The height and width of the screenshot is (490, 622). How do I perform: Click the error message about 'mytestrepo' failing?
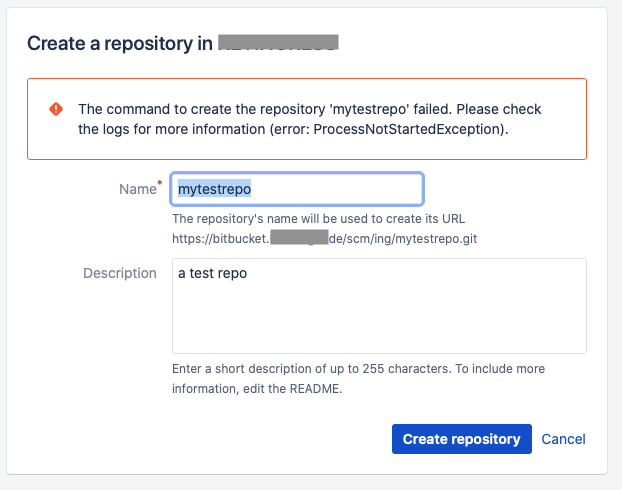309,119
